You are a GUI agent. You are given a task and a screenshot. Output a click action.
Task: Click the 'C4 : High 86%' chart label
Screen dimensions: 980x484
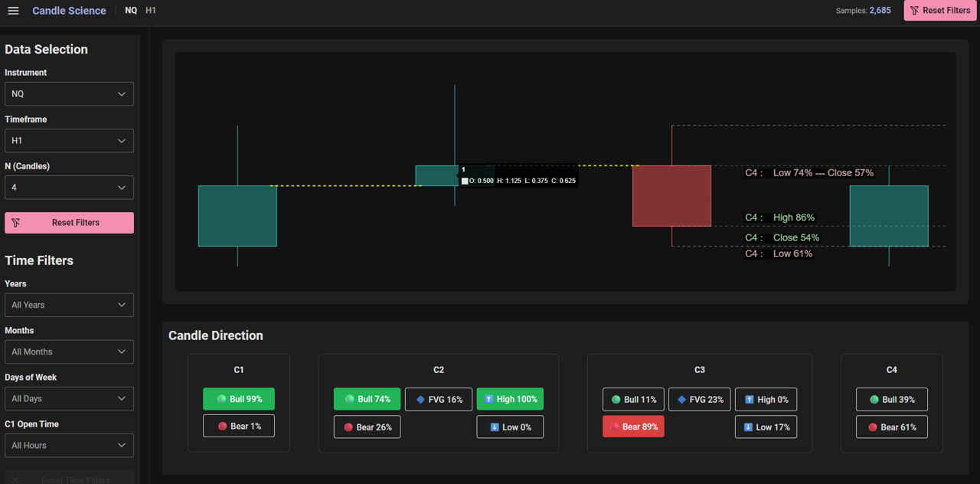pyautogui.click(x=779, y=217)
